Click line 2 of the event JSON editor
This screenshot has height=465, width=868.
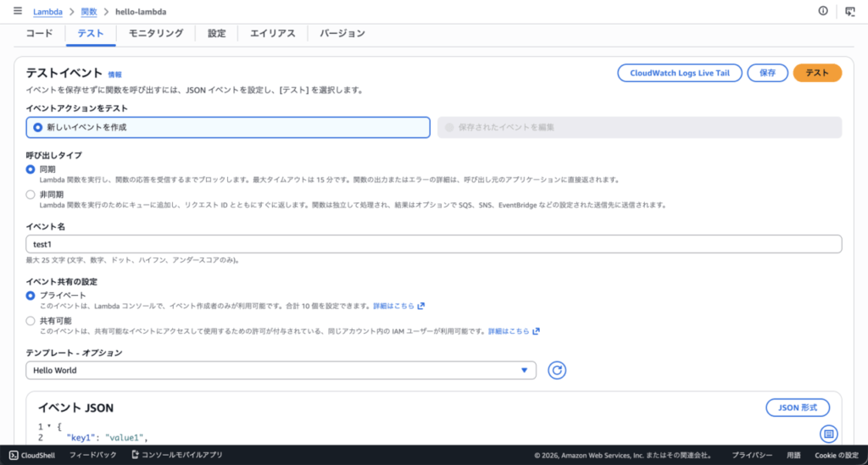(x=108, y=438)
